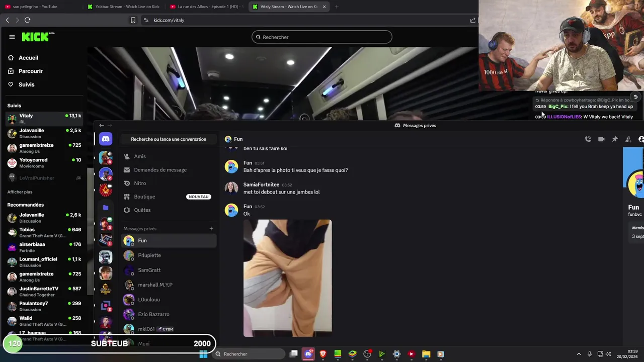Open the Fun private conversation
The width and height of the screenshot is (644, 362).
(169, 241)
